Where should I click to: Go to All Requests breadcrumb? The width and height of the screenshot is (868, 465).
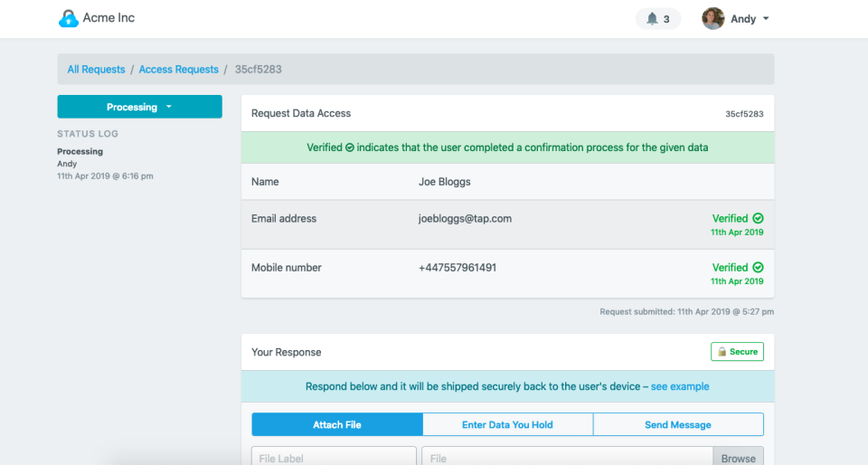pos(96,70)
